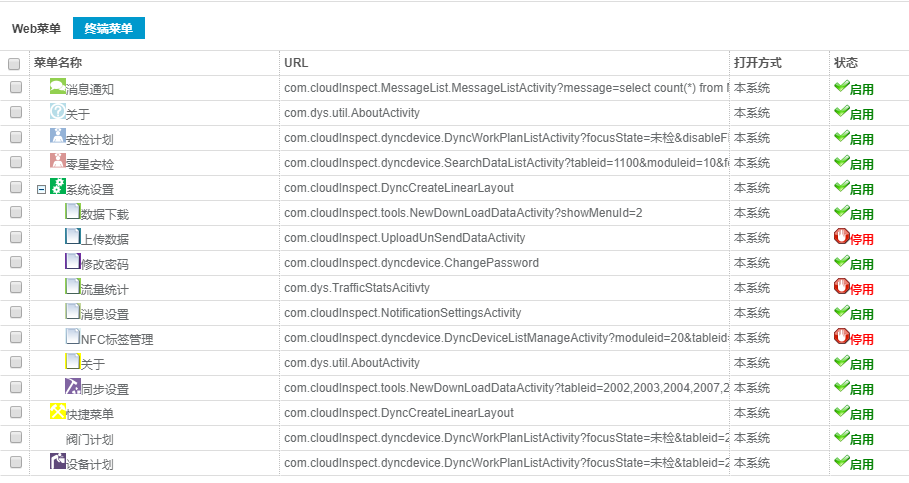Tick the checkbox beside 流量统计
Image resolution: width=909 pixels, height=483 pixels.
click(x=15, y=288)
